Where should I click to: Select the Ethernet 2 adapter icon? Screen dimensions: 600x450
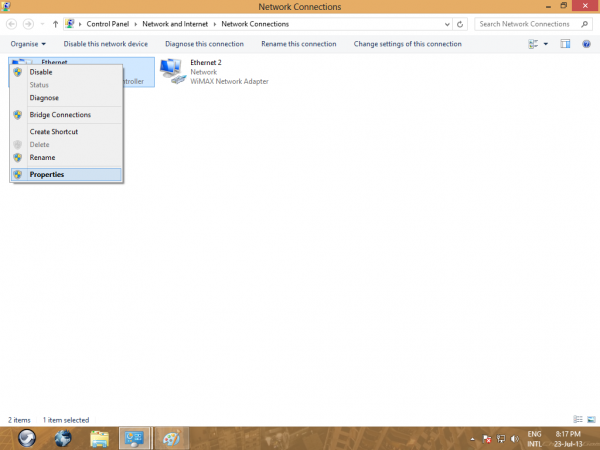coord(172,71)
